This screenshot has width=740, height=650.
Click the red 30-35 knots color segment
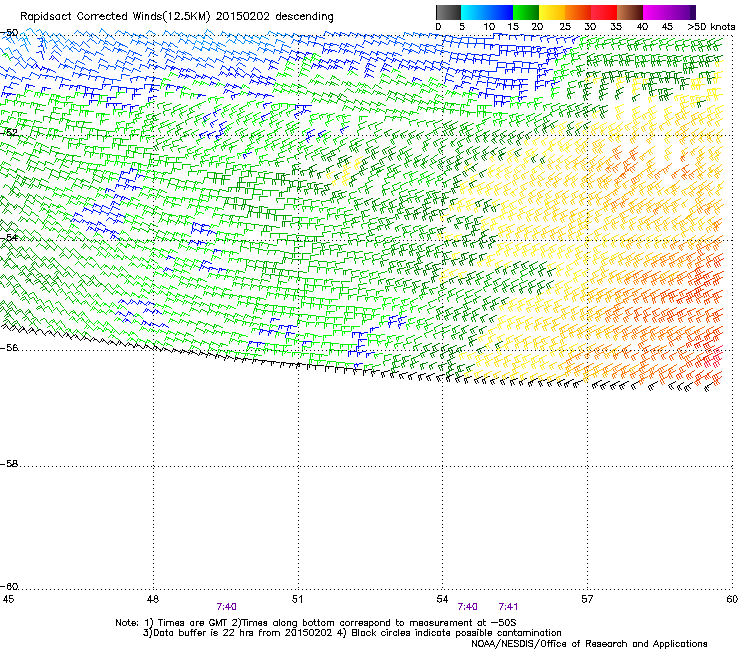[x=604, y=12]
